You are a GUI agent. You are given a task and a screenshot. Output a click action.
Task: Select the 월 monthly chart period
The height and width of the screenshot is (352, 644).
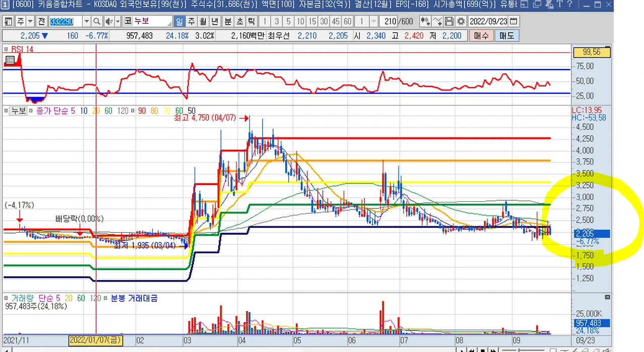[x=203, y=22]
